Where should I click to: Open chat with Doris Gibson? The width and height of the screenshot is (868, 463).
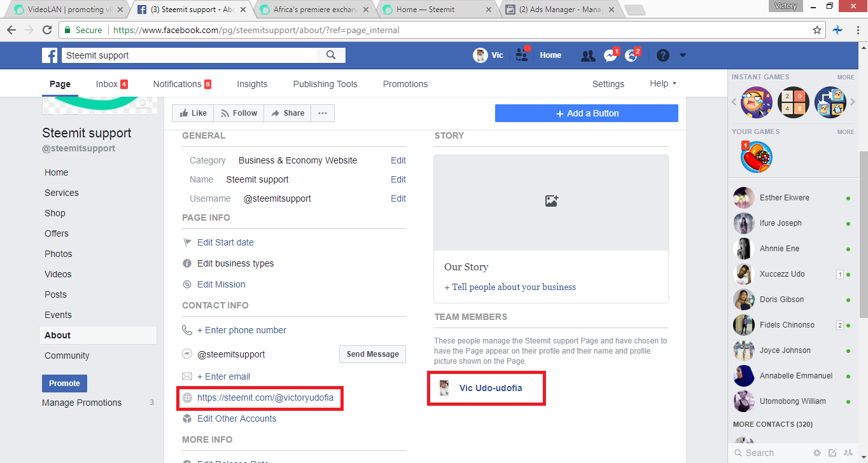(792, 300)
